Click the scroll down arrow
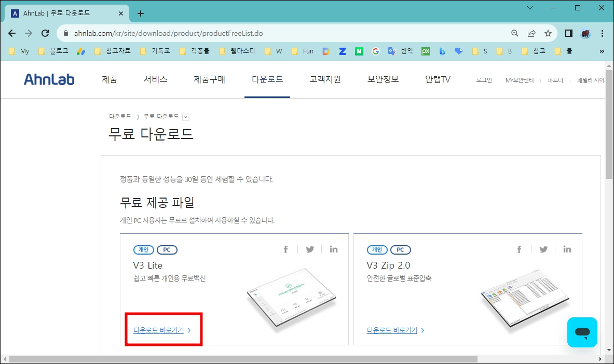 [x=609, y=350]
